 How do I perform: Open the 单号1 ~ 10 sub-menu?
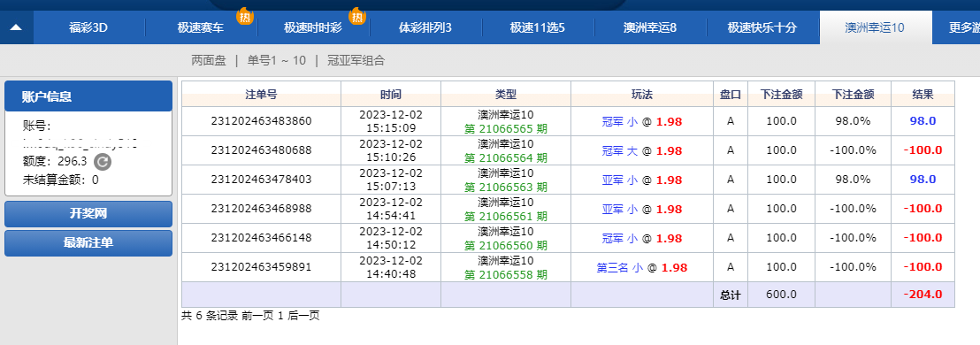276,61
